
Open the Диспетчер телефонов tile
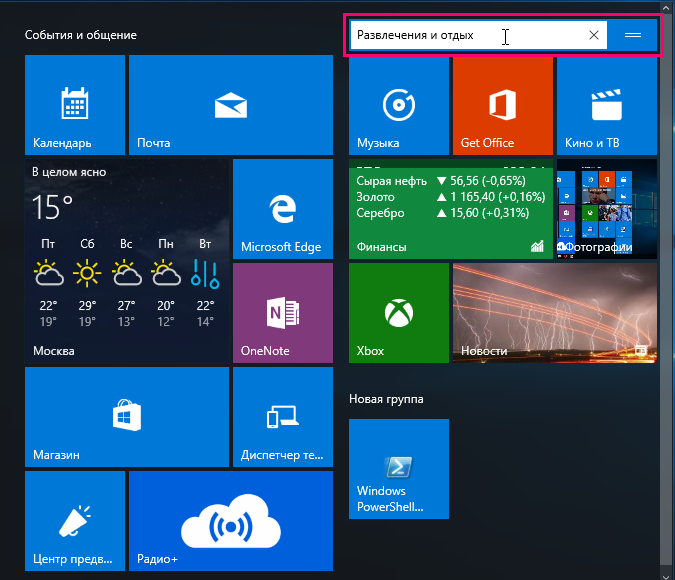coord(282,416)
